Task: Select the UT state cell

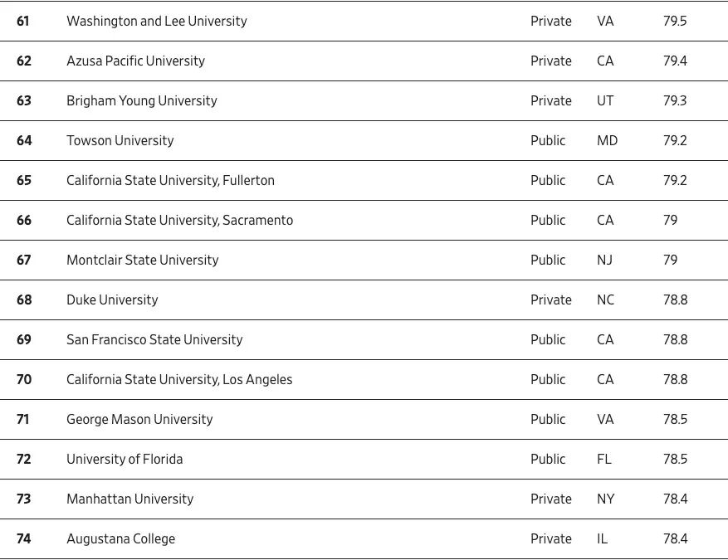Action: pyautogui.click(x=605, y=101)
